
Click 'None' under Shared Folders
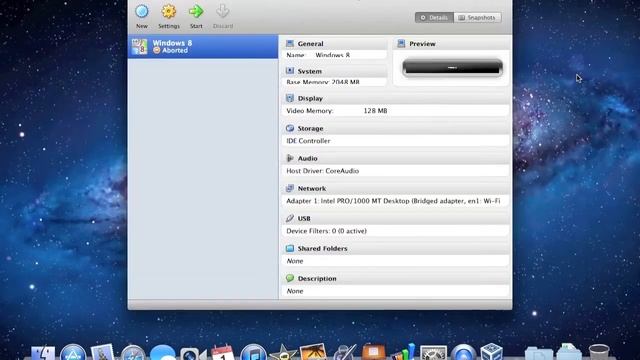click(295, 261)
